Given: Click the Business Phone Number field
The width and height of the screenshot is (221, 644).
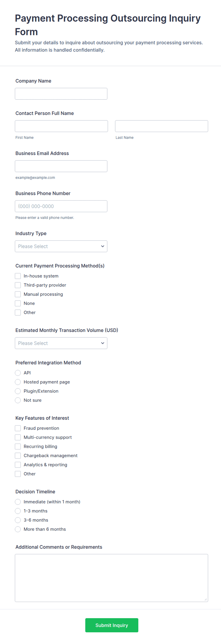Looking at the screenshot, I should point(61,206).
